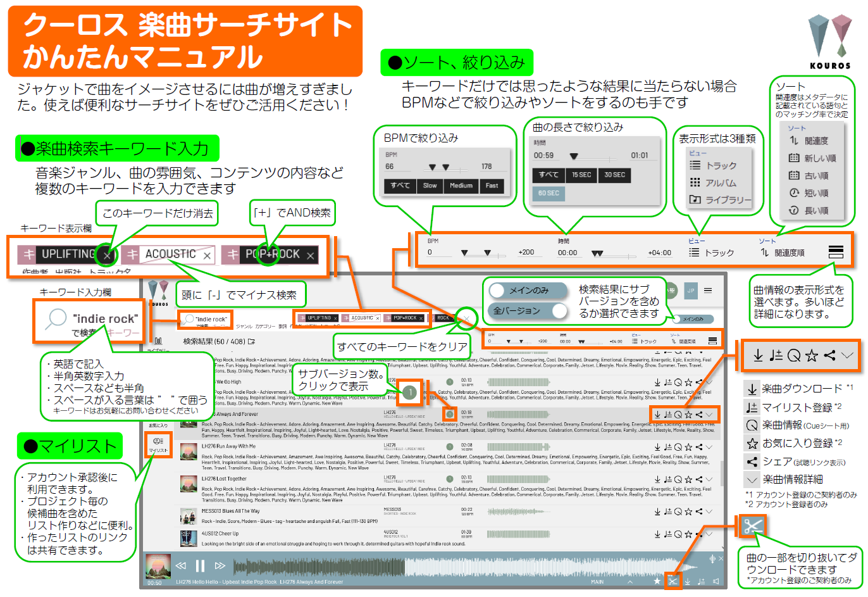Expand details of Blues All The Way row
The width and height of the screenshot is (868, 597).
(x=709, y=512)
